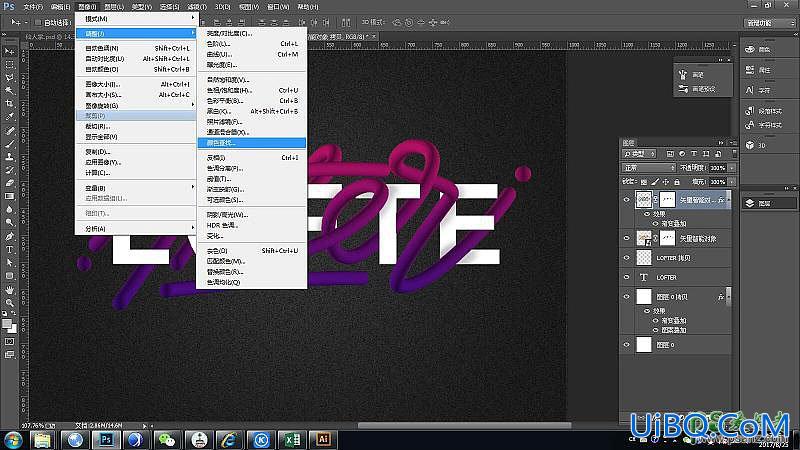The image size is (800, 450).
Task: Open the Properties panel icon
Action: pyautogui.click(x=749, y=70)
